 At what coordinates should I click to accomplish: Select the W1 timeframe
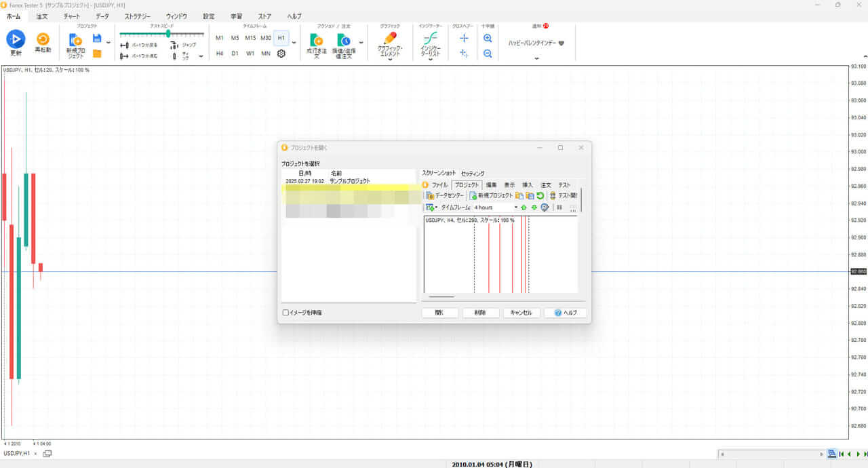coord(250,53)
